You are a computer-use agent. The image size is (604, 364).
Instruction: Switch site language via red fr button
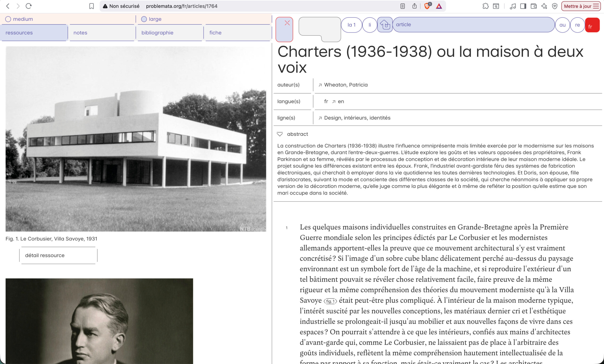tap(592, 25)
